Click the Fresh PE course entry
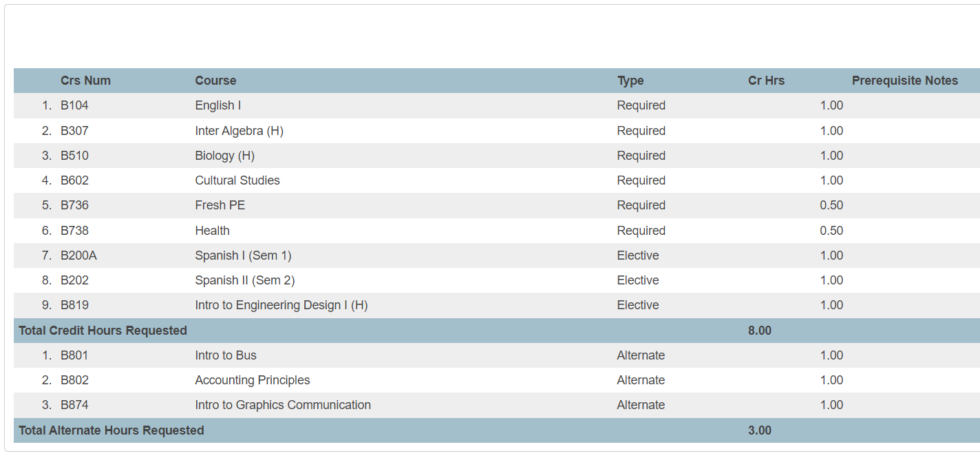The width and height of the screenshot is (980, 469). pos(220,205)
